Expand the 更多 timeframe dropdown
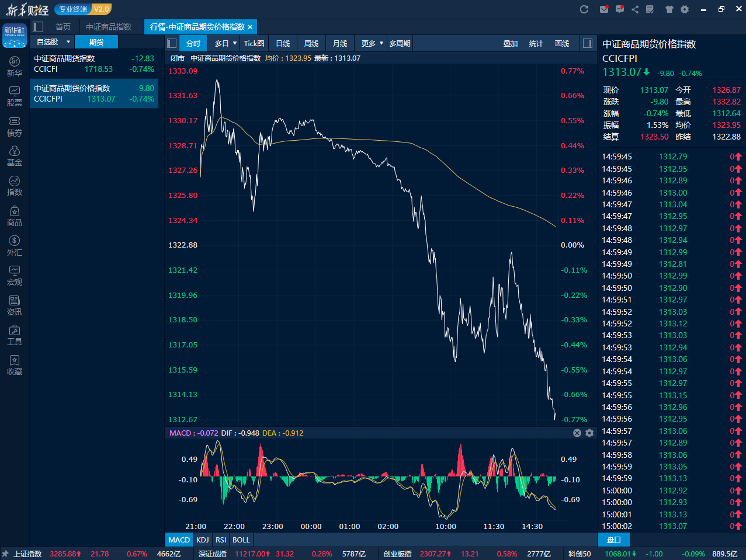The width and height of the screenshot is (746, 560). 372,43
